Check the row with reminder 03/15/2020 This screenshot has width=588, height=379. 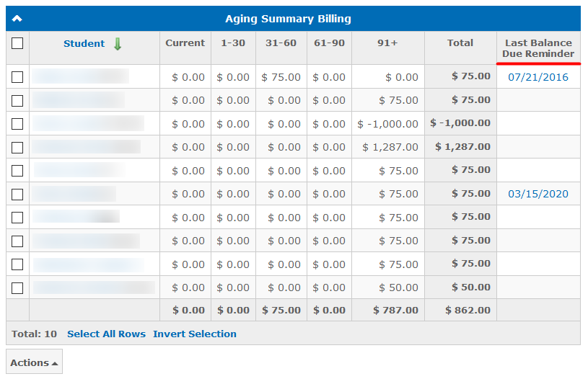(x=17, y=195)
